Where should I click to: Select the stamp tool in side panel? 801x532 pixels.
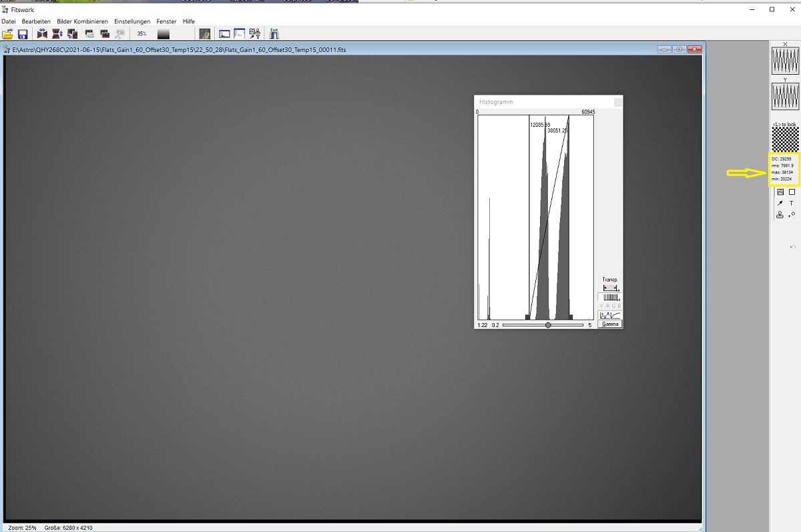[x=780, y=214]
